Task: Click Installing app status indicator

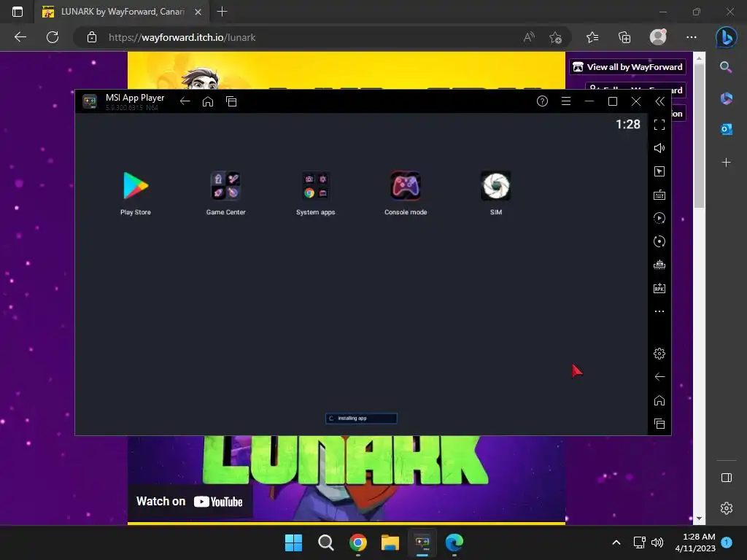Action: (x=361, y=418)
